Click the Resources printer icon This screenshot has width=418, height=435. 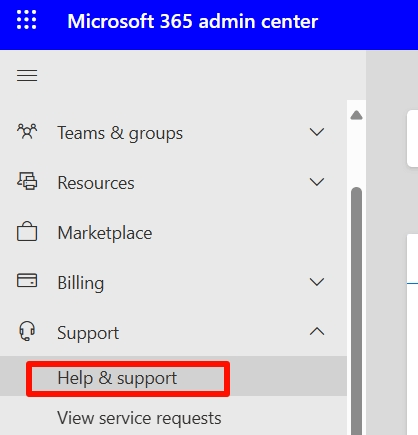[x=27, y=181]
